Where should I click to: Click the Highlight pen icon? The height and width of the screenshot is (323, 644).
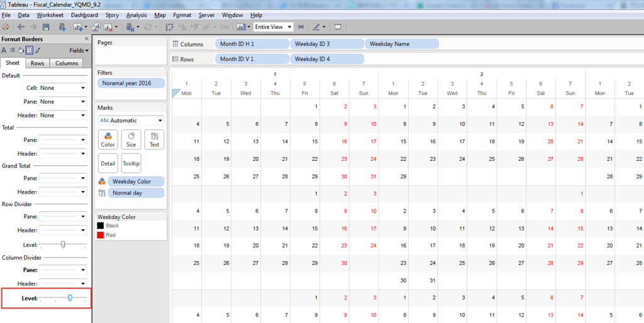tap(316, 27)
